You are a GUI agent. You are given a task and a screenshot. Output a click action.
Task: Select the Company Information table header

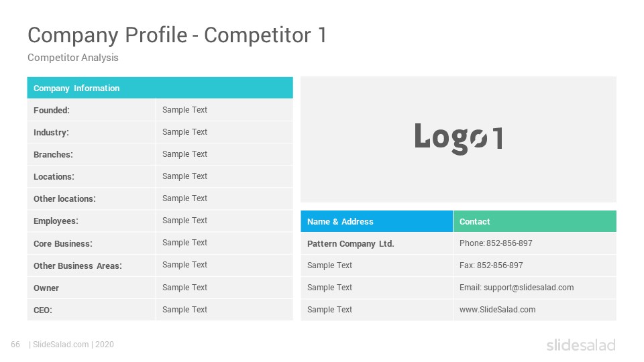(160, 88)
